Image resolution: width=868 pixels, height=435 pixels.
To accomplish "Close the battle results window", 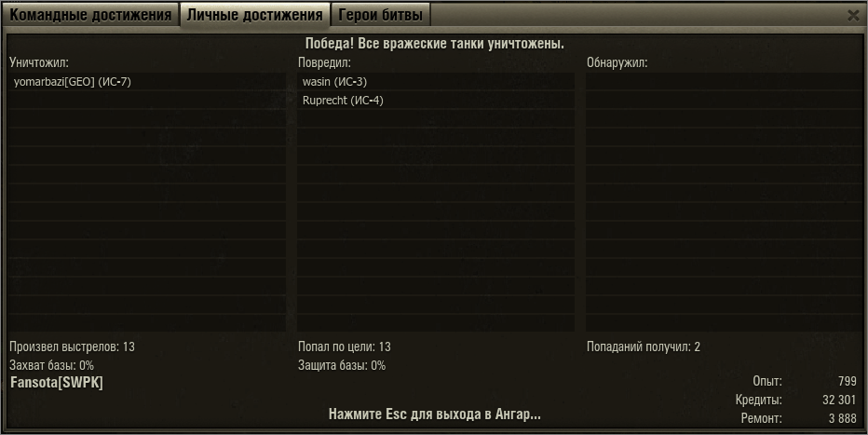I will point(853,16).
